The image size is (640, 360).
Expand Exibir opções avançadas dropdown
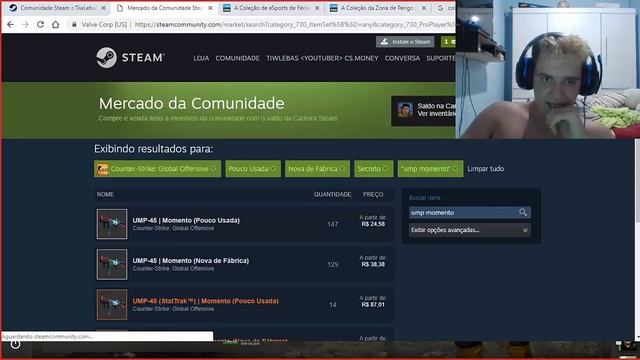(x=470, y=230)
